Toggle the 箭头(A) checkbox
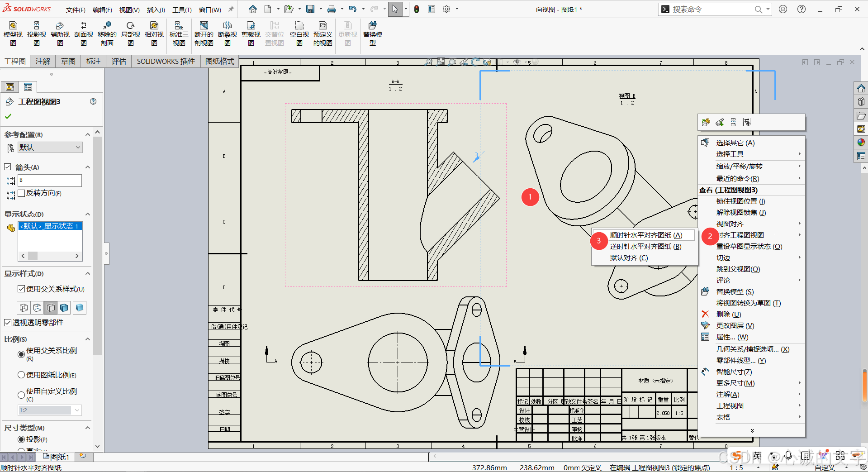 click(x=8, y=167)
